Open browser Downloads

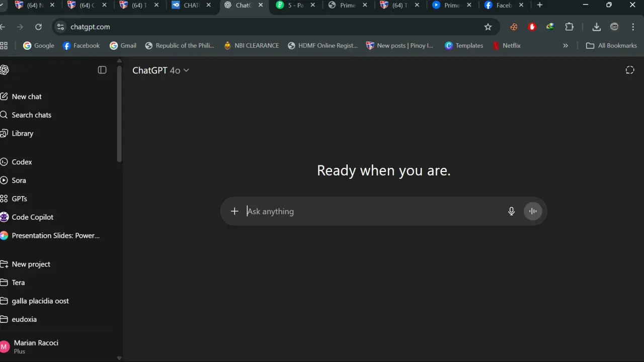[x=596, y=27]
